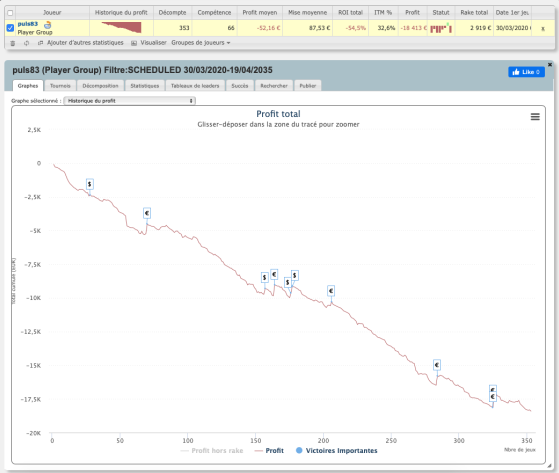The height and width of the screenshot is (473, 559).
Task: Click the profit history sparkline thumbnail
Action: coord(121,27)
